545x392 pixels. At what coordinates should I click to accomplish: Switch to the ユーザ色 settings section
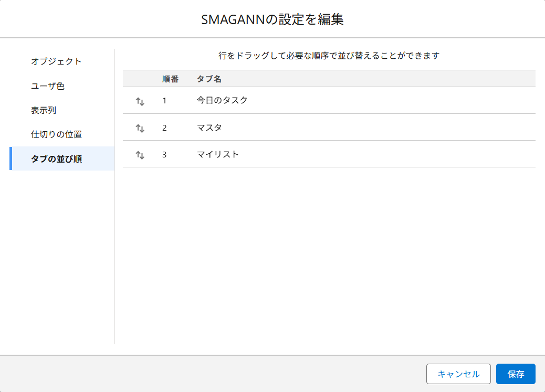48,86
